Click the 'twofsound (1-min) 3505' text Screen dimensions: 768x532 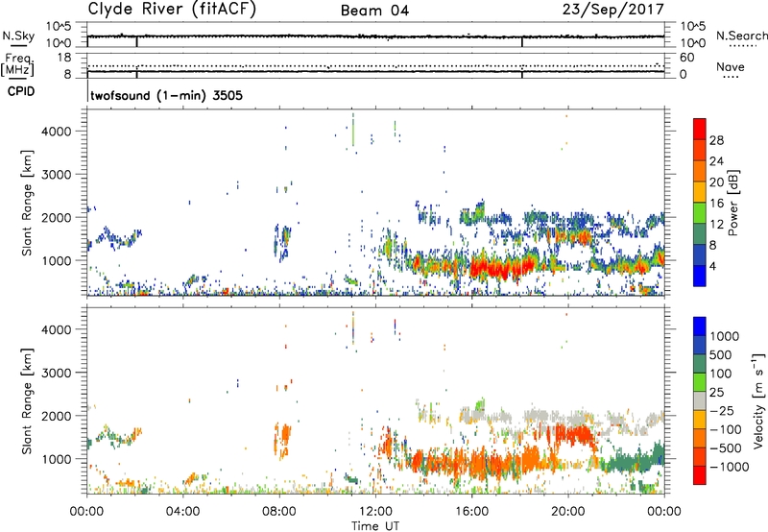pos(166,95)
